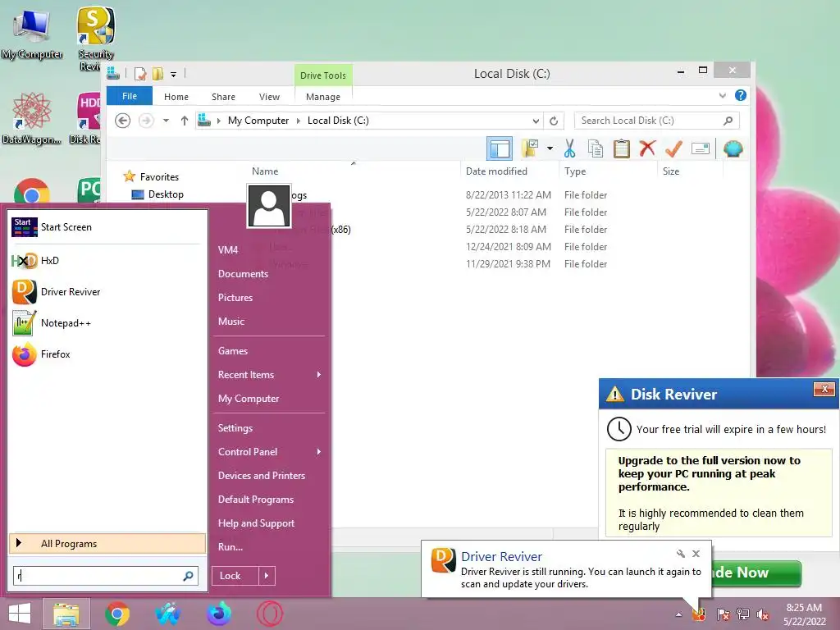Open the Action Center flag tray icon
The image size is (840, 630).
pos(724,614)
